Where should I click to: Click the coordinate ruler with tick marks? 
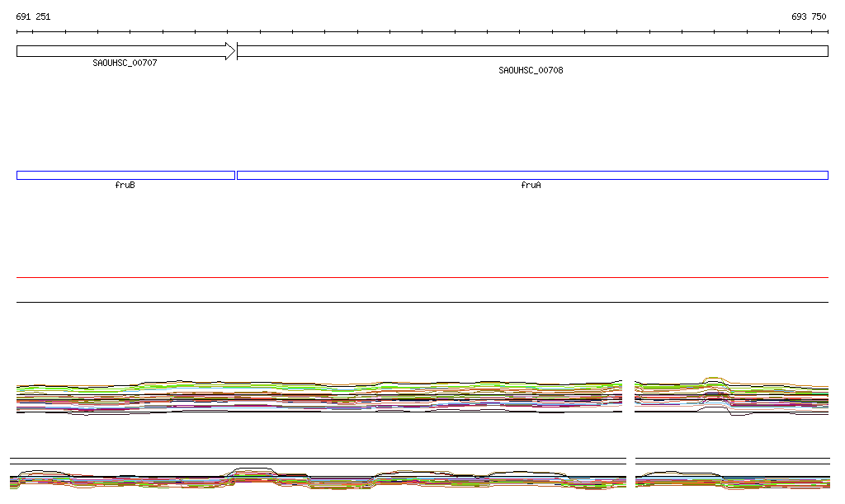point(422,32)
